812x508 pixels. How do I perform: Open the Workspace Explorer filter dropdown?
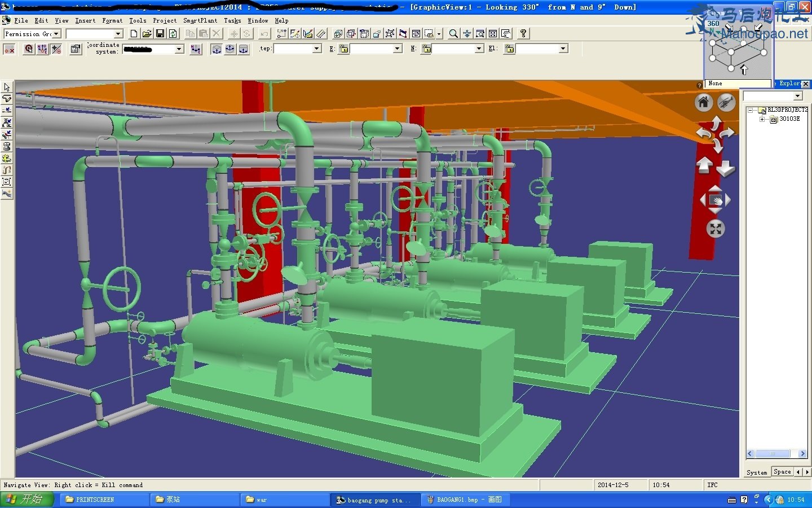click(798, 96)
